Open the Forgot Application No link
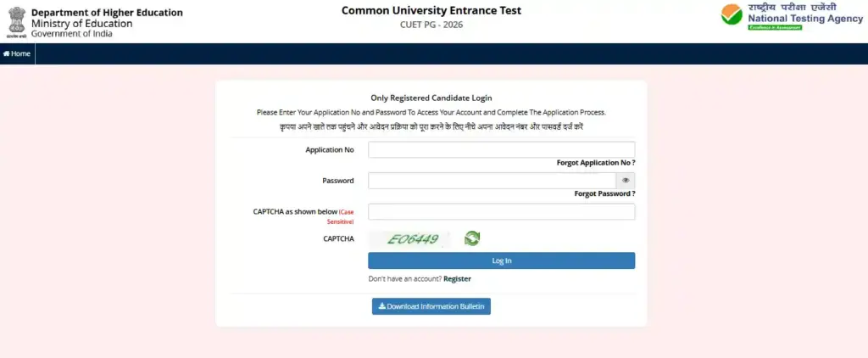Viewport: 868px width, 358px height. click(596, 162)
